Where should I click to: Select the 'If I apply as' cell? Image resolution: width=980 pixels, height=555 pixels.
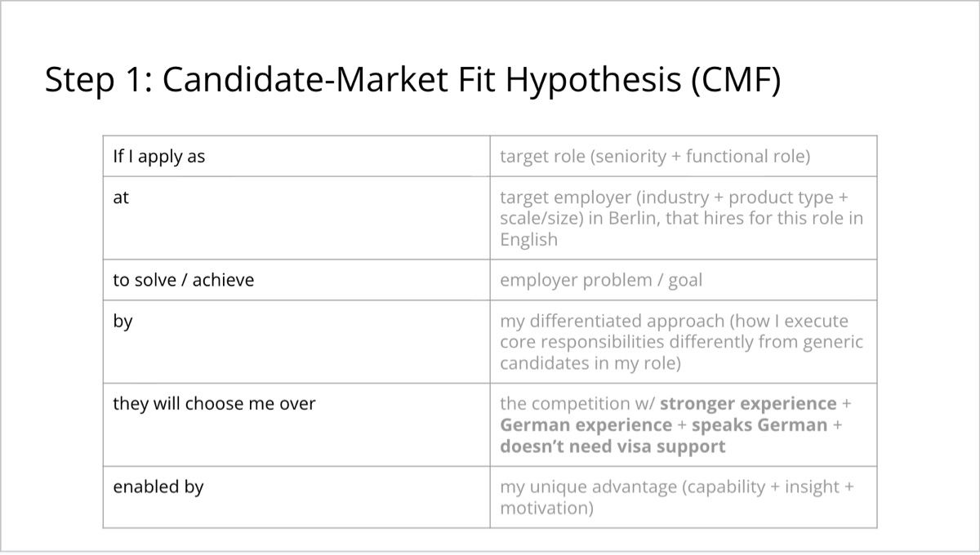[296, 156]
